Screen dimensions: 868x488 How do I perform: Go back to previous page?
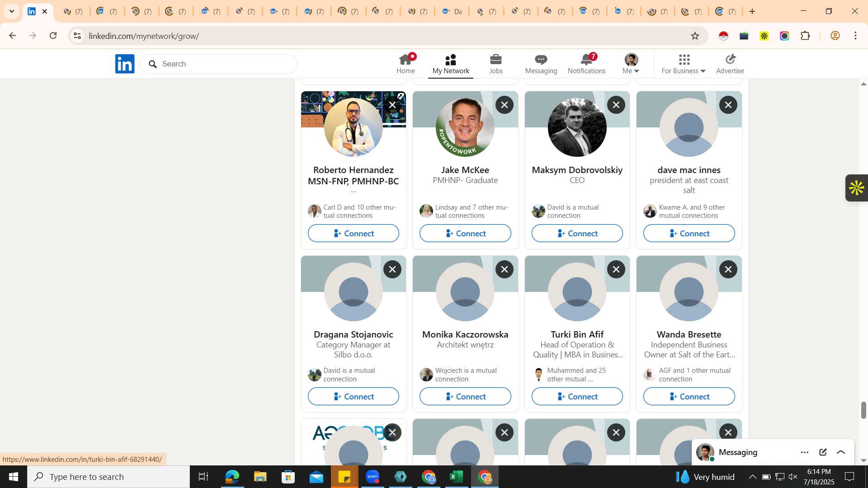[12, 36]
